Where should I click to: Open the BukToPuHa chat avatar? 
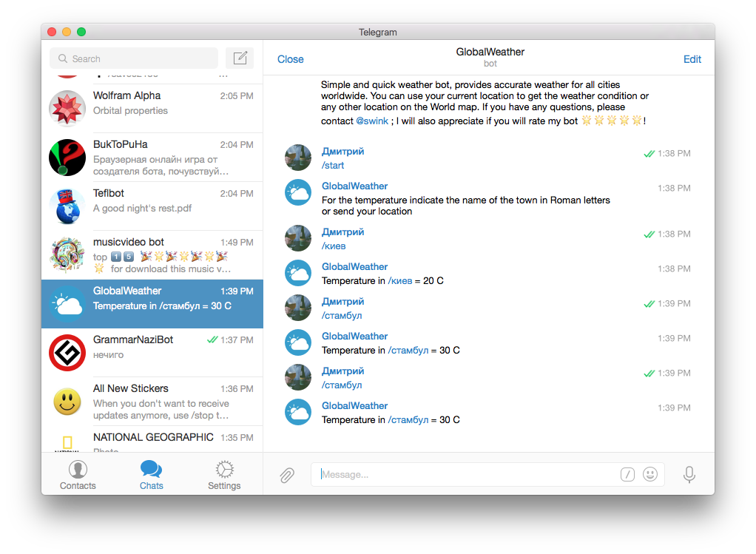[67, 158]
